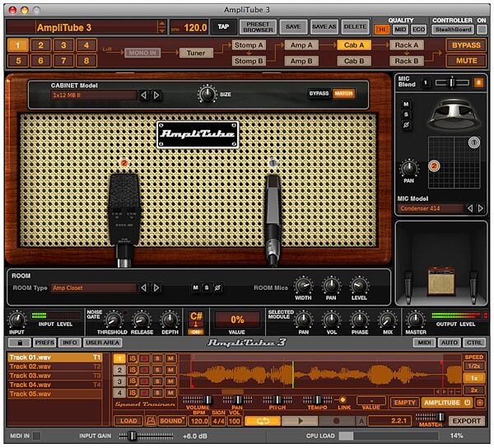Image resolution: width=494 pixels, height=448 pixels.
Task: Switch to the Amp A module
Action: [x=301, y=45]
